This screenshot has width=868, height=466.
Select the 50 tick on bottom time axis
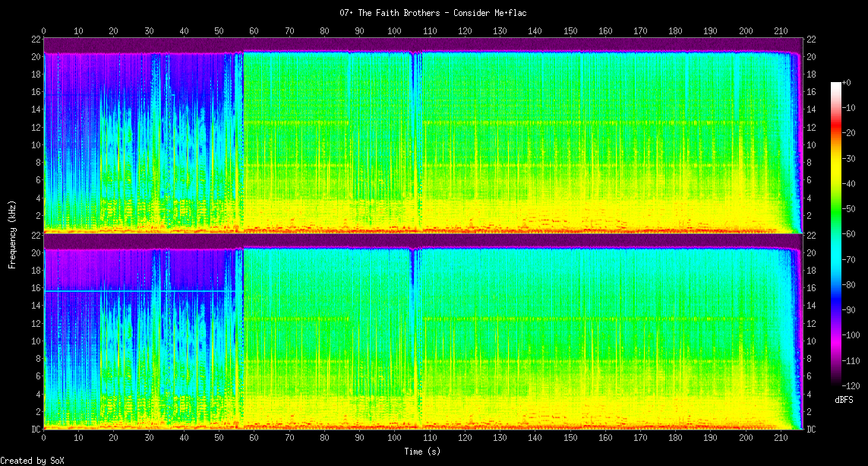point(219,439)
